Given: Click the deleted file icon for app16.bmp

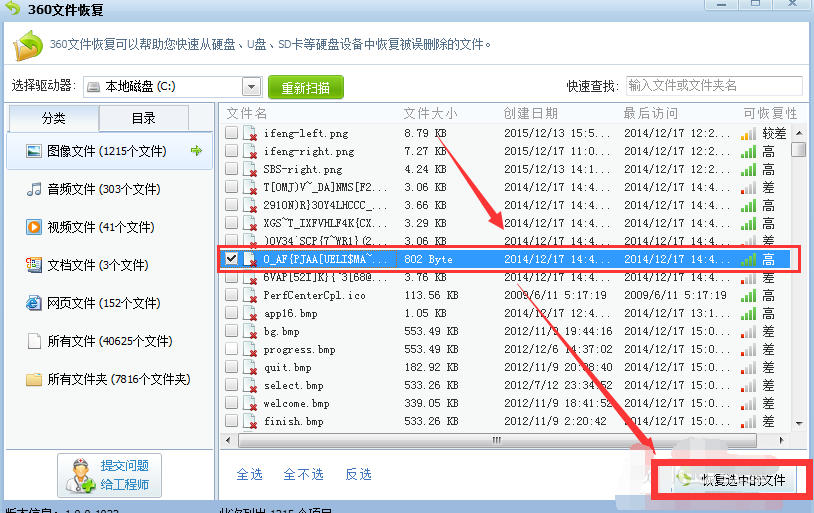Looking at the screenshot, I should tap(250, 313).
